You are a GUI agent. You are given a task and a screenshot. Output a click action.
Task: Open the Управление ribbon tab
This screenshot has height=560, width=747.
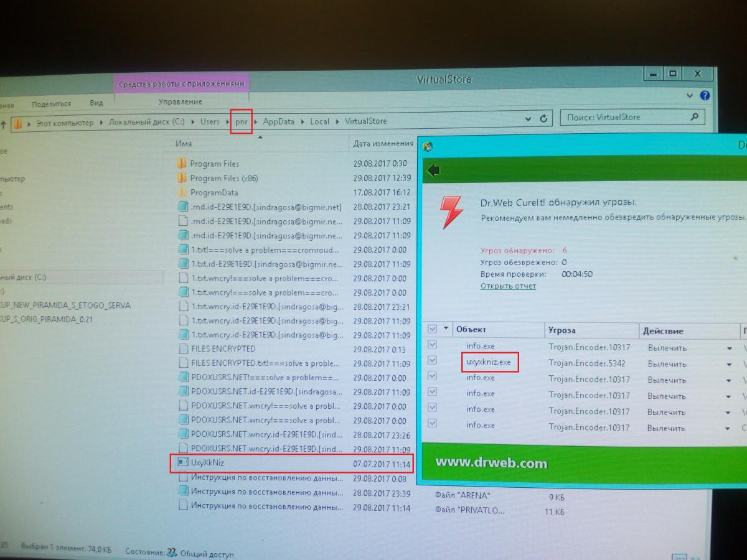pos(180,101)
